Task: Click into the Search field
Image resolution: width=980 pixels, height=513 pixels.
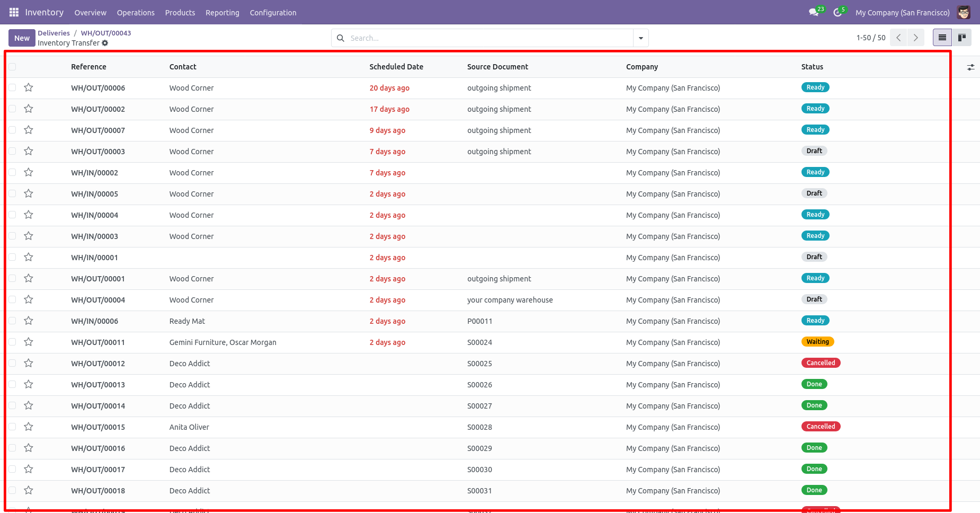Action: click(x=490, y=38)
